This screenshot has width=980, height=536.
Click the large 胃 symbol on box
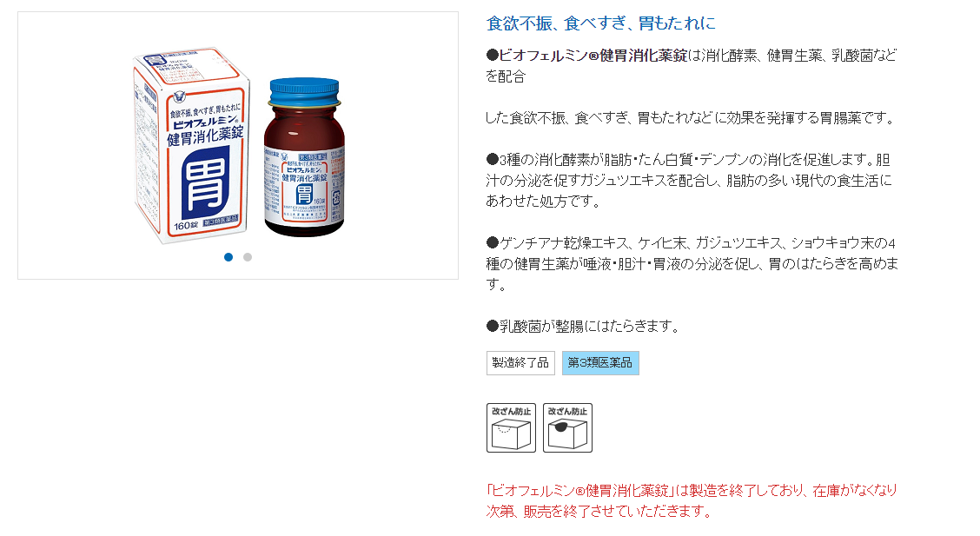coord(206,183)
